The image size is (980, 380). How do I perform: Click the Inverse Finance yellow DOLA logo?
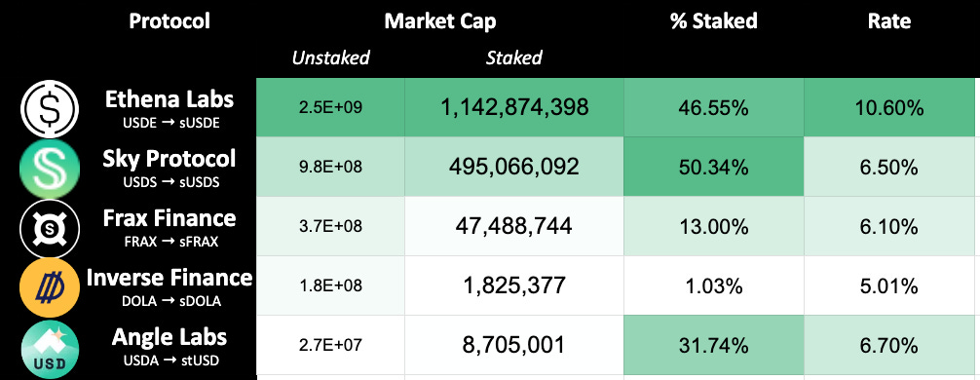(50, 288)
